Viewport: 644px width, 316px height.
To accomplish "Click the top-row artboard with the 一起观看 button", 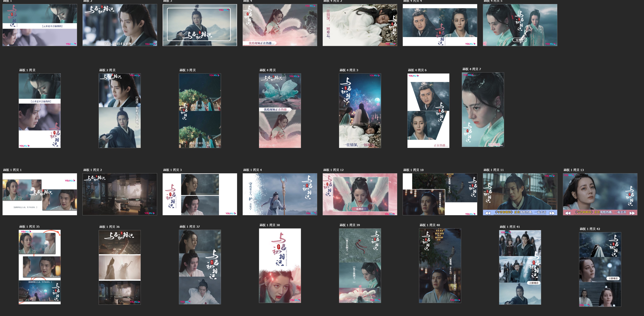I will (x=520, y=25).
